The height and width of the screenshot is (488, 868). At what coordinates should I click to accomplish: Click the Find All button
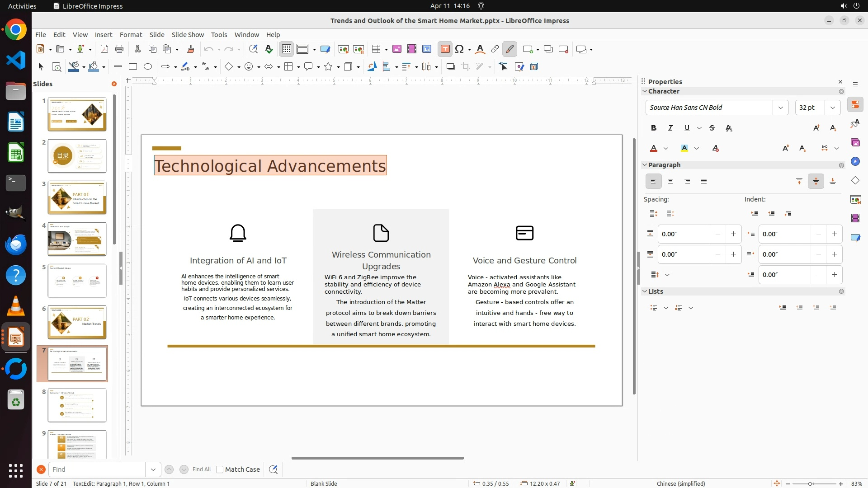point(202,469)
